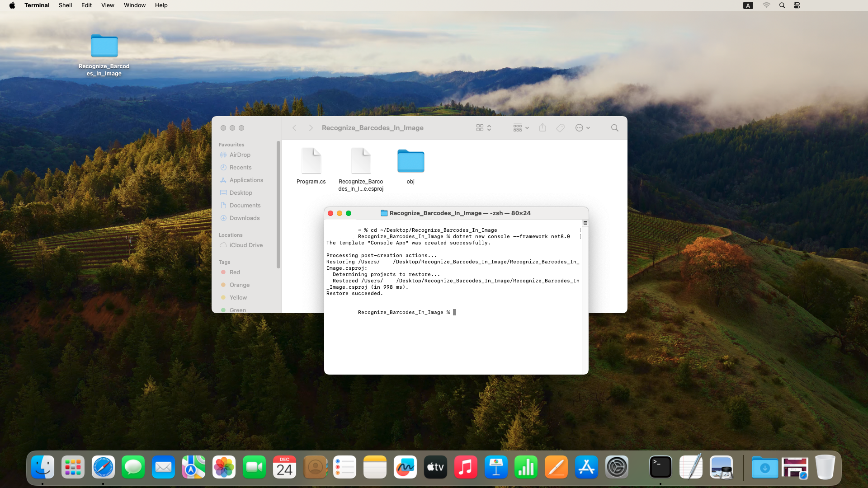Click the Orange tag in sidebar
868x488 pixels.
pyautogui.click(x=239, y=285)
